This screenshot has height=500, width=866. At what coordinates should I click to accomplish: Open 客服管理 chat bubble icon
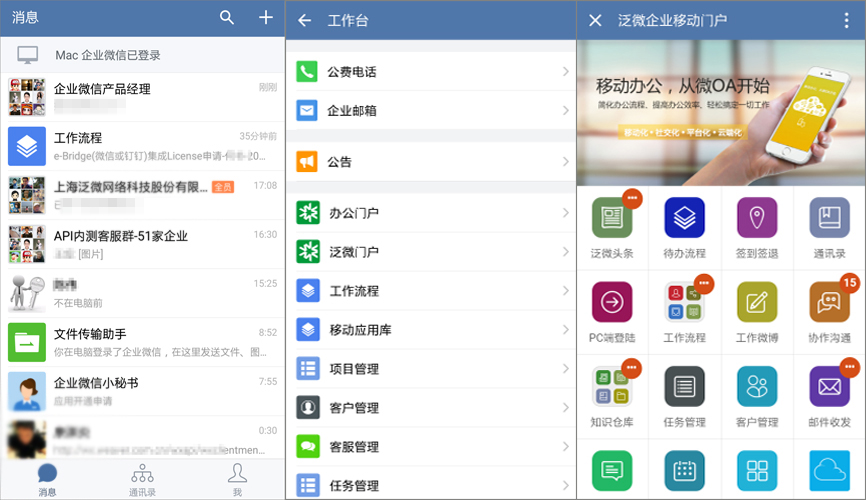[308, 446]
